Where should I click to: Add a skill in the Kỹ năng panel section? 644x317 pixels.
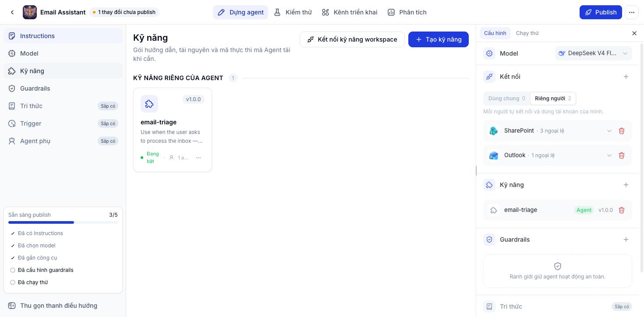click(x=626, y=185)
